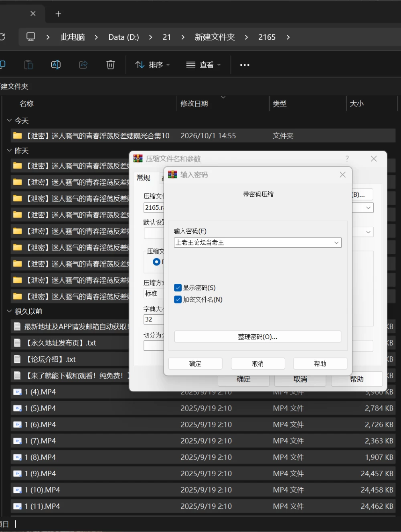Navigate to Data (D:) in breadcrumb
The image size is (401, 532).
tap(124, 37)
